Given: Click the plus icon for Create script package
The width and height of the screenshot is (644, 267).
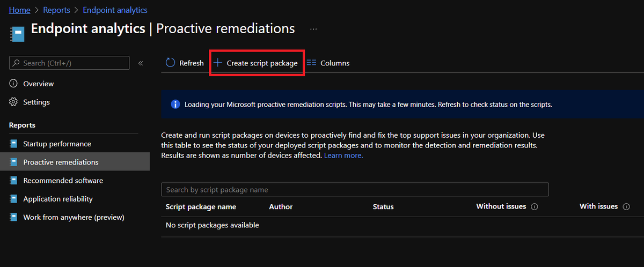Looking at the screenshot, I should click(x=218, y=63).
